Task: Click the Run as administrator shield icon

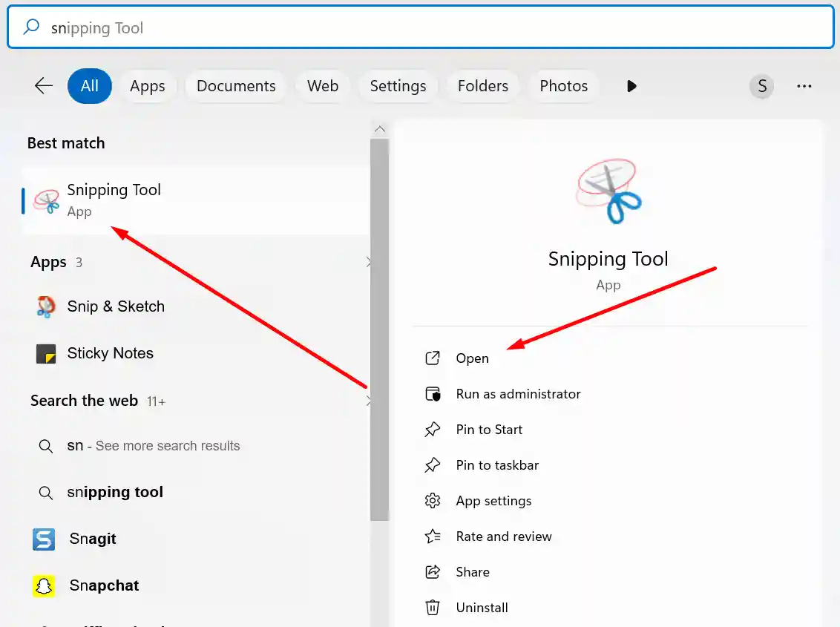Action: point(433,394)
